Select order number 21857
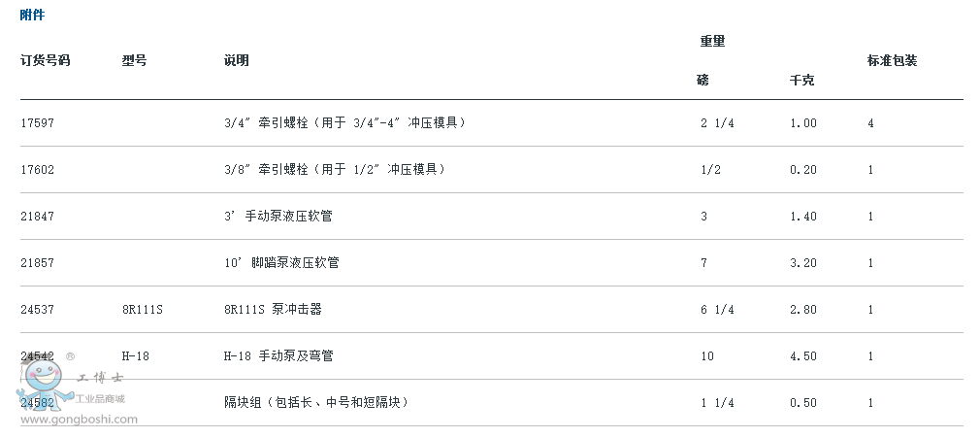980x438 pixels. [38, 263]
